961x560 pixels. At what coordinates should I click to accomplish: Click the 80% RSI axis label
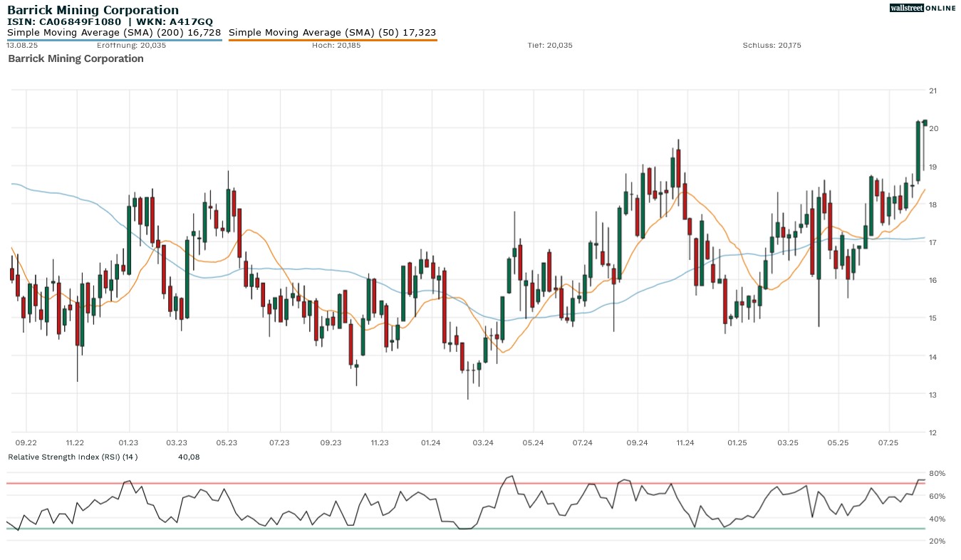tap(937, 473)
